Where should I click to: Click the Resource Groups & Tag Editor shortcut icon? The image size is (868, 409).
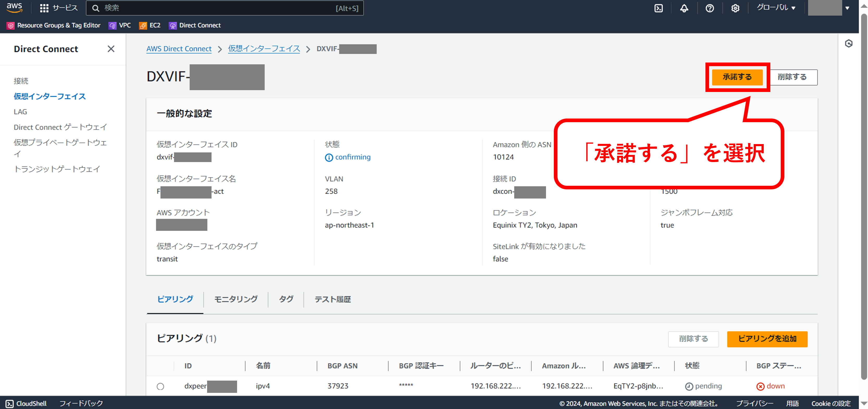point(10,26)
